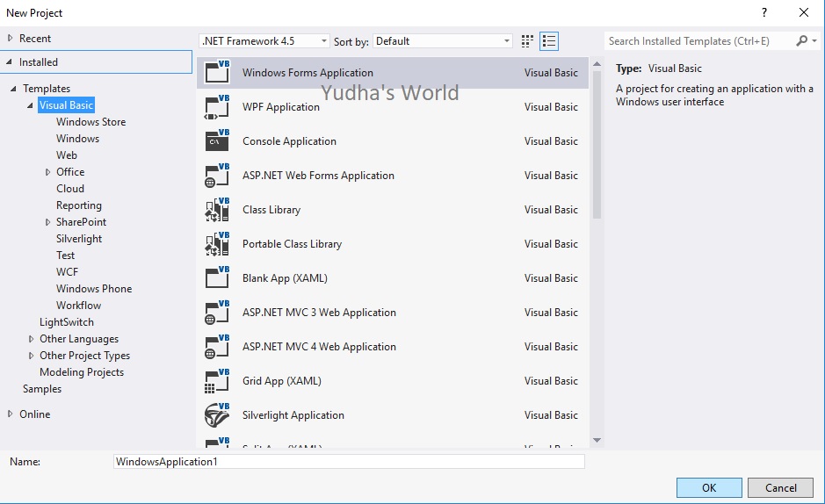Select the Workflow category
The height and width of the screenshot is (504, 825).
point(78,306)
